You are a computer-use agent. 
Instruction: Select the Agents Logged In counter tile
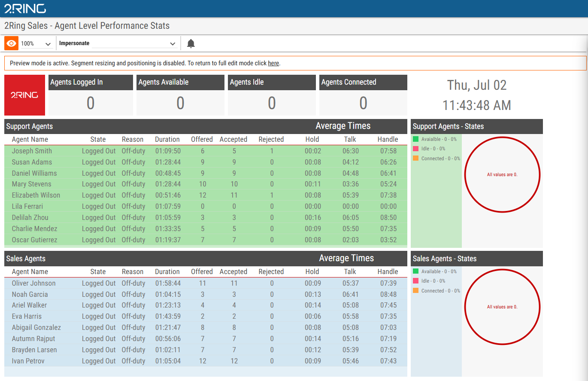pos(91,95)
